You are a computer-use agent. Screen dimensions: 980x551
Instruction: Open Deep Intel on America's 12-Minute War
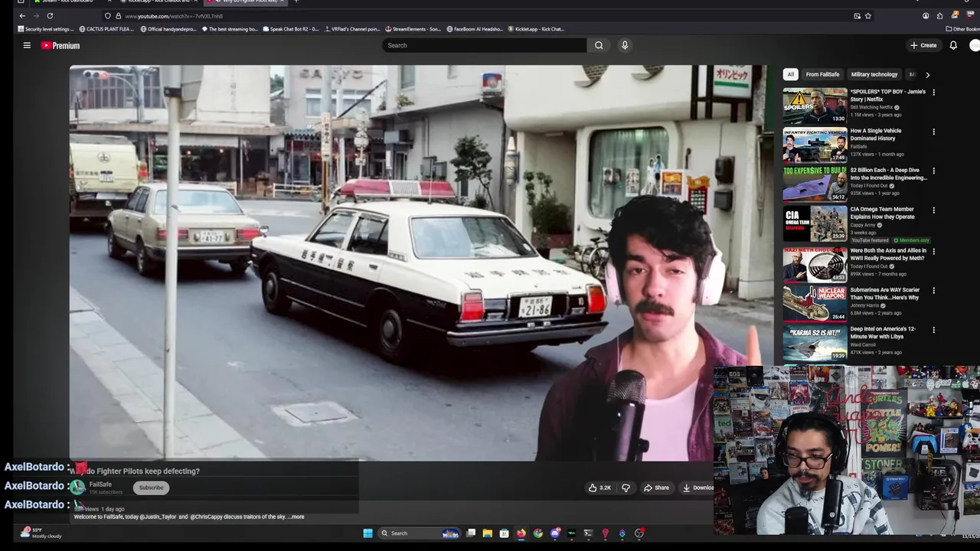pos(883,333)
